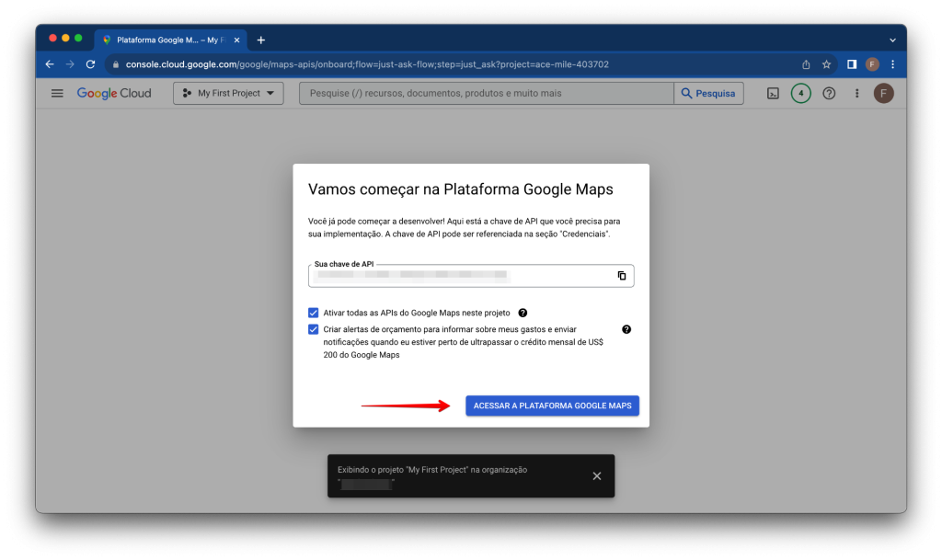
Task: Open Google Cloud settings three-dot menu
Action: pyautogui.click(x=856, y=93)
